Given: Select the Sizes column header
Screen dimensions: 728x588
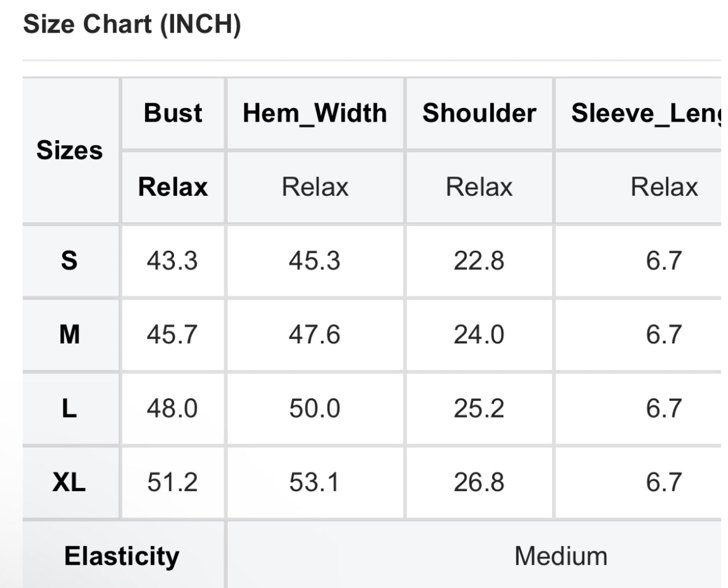Looking at the screenshot, I should (x=70, y=150).
